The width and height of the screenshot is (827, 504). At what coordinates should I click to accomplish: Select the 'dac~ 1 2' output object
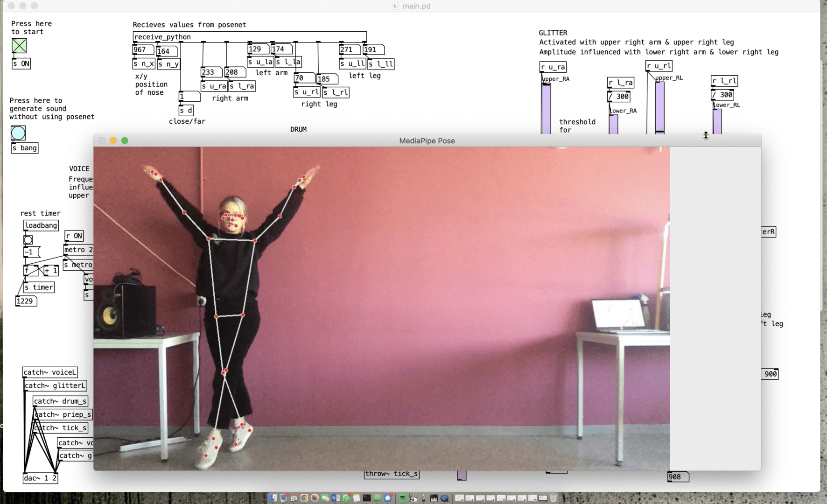pos(40,478)
